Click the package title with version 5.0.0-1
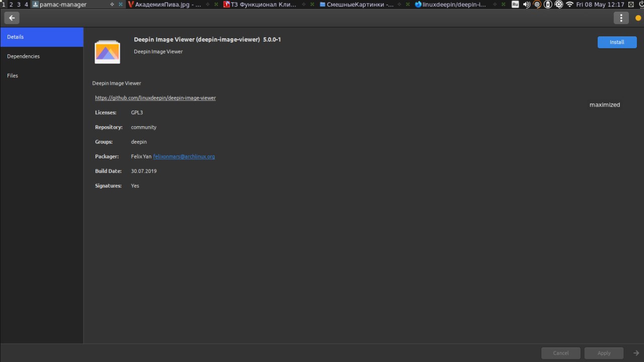This screenshot has height=362, width=644. [207, 40]
